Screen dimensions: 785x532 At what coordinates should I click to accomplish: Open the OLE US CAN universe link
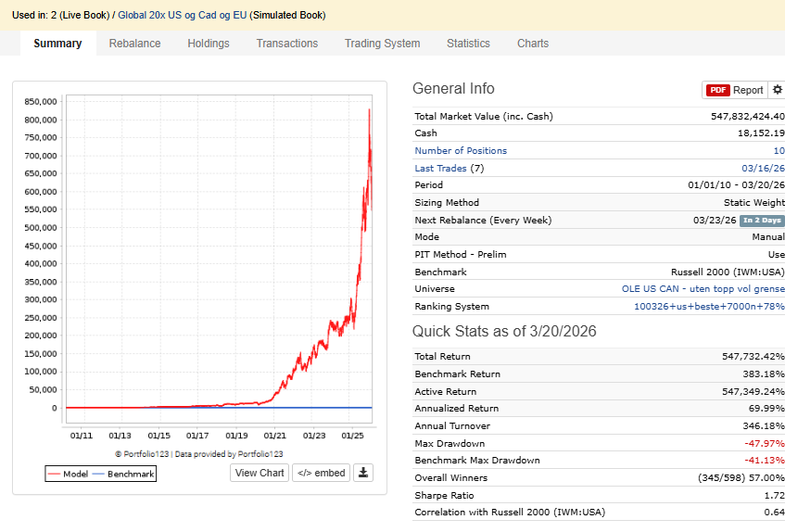pyautogui.click(x=703, y=289)
